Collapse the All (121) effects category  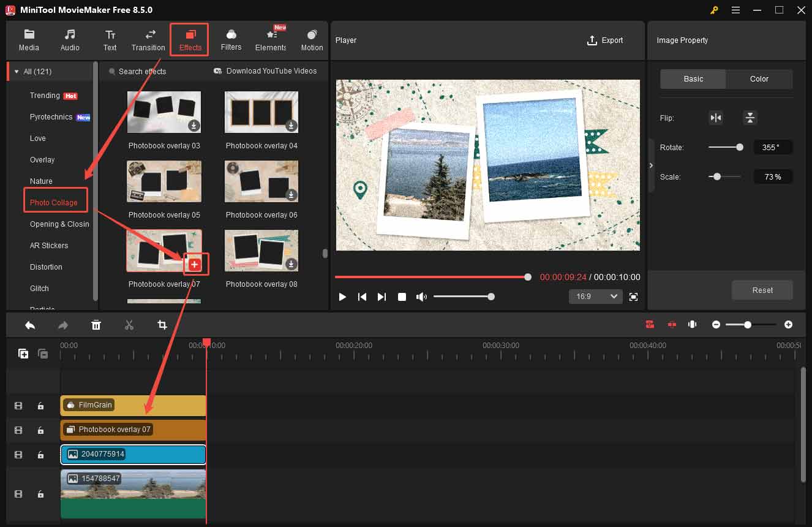pos(16,71)
